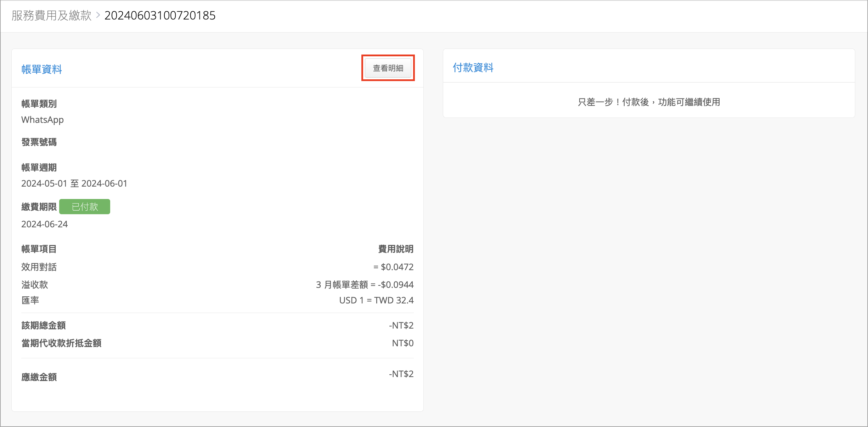Go back to 服務費用及繳款 breadcrumb
The width and height of the screenshot is (868, 427).
coord(51,16)
